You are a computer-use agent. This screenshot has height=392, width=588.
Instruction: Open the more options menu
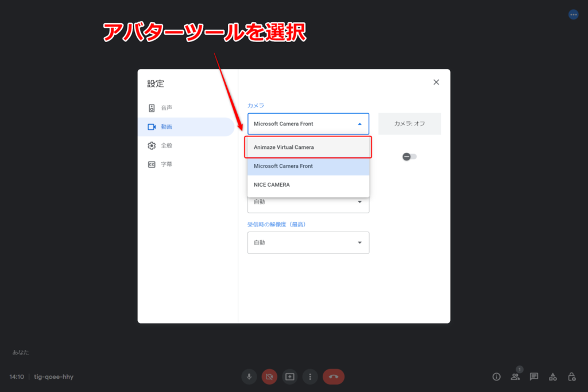click(310, 376)
